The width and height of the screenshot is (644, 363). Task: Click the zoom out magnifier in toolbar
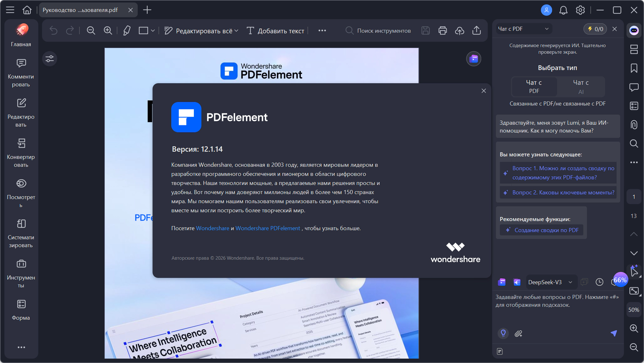coord(91,30)
